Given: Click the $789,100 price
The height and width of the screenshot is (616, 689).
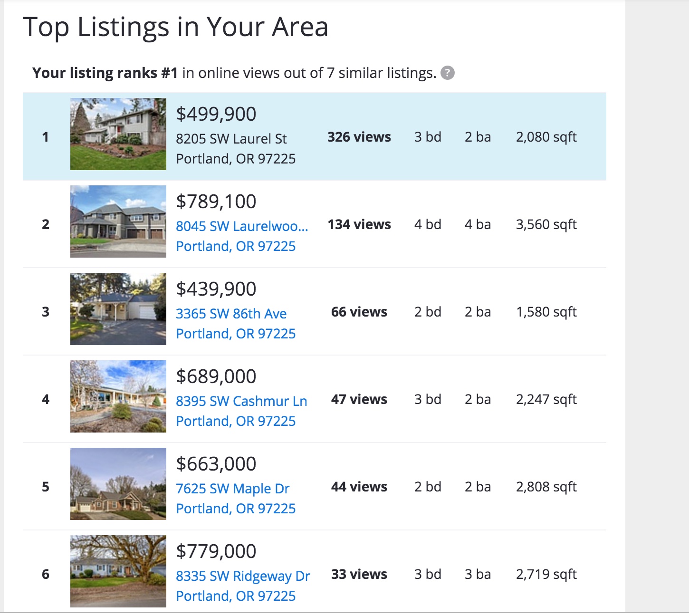Looking at the screenshot, I should coord(216,202).
